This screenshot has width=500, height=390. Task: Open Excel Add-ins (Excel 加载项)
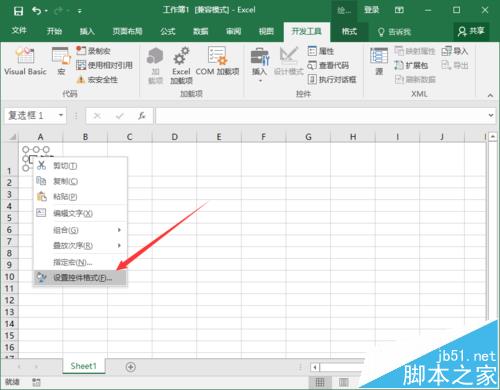coord(181,65)
